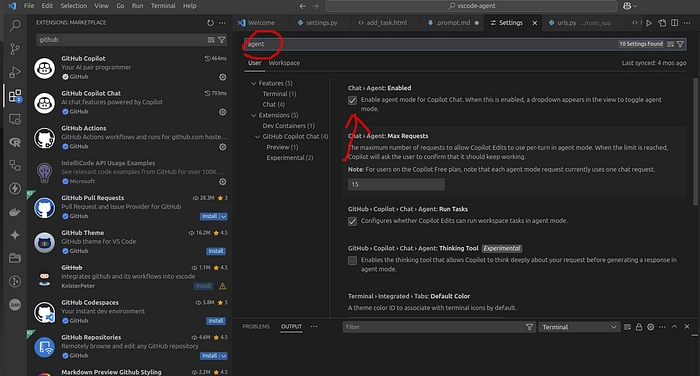Clear extensions search results
This screenshot has width=700, height=376.
[211, 40]
